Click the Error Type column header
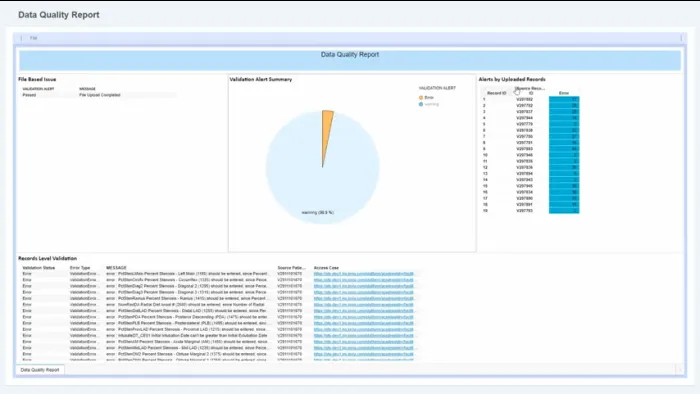Screen dimensions: 700x394 pos(80,268)
